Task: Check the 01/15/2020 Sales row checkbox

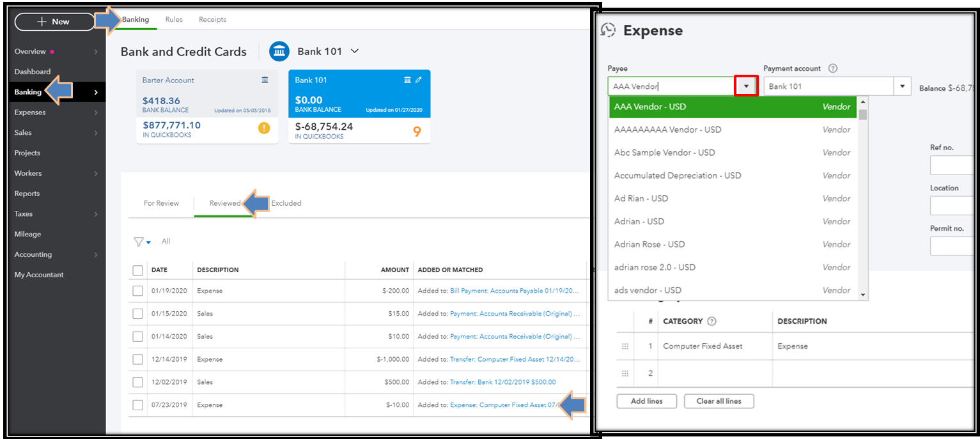Action: click(138, 314)
